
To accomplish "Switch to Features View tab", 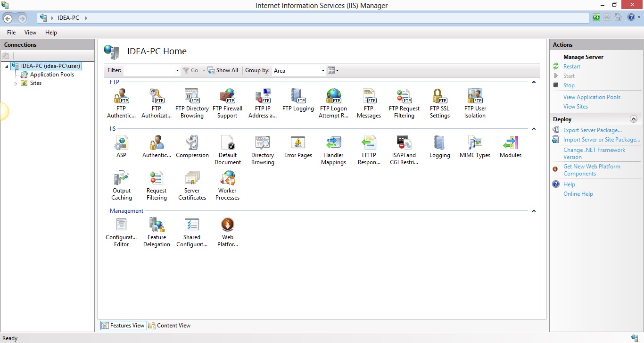I will tap(123, 326).
